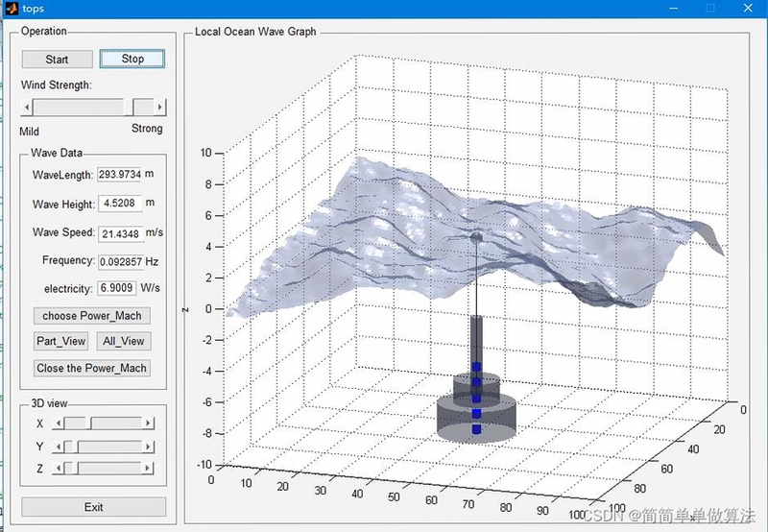
Task: Click the X view slider right arrow
Action: point(148,423)
